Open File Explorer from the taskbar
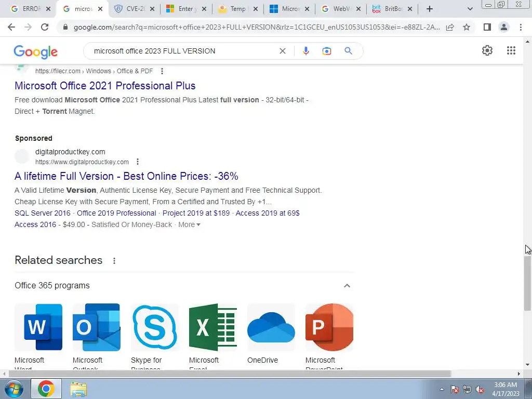The height and width of the screenshot is (399, 532). pos(78,389)
